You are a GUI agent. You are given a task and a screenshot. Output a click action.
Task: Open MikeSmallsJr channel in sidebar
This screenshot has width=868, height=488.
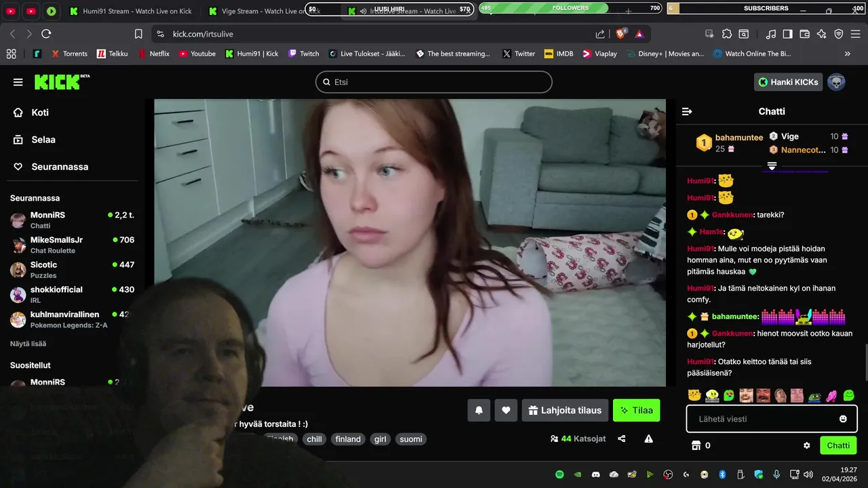pyautogui.click(x=72, y=245)
